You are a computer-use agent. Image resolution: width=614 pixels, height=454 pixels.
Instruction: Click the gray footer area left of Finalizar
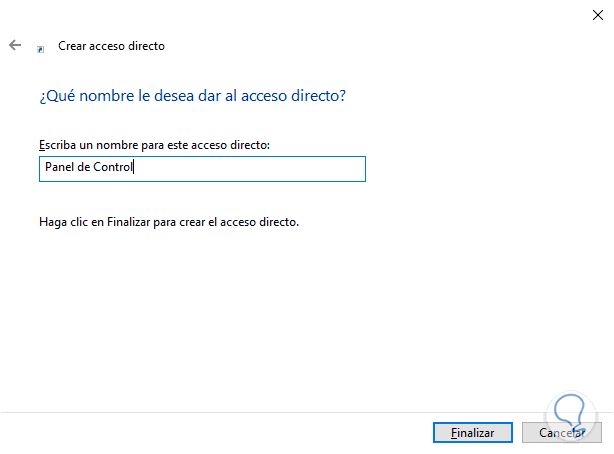[x=200, y=433]
